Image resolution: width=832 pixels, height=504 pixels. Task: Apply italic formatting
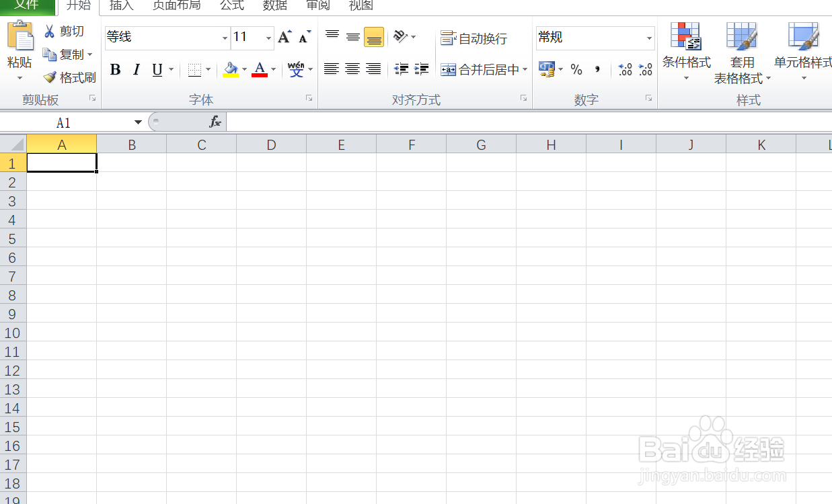tap(136, 69)
